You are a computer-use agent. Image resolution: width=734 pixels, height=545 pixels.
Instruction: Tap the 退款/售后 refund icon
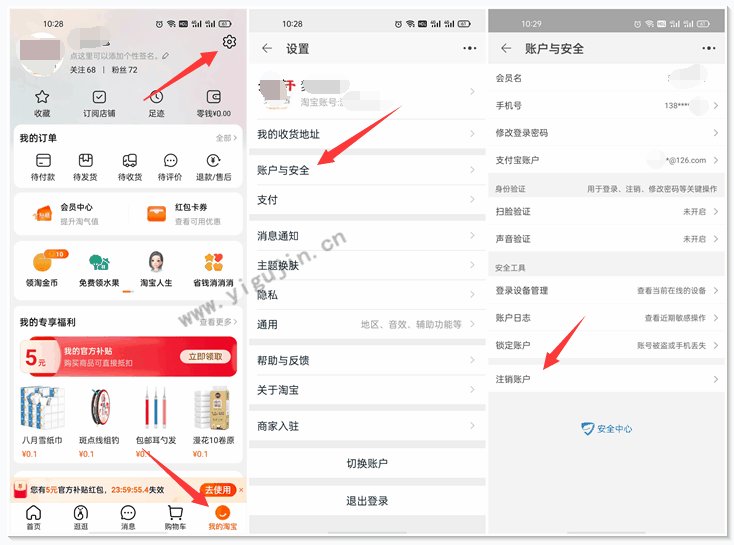(213, 161)
